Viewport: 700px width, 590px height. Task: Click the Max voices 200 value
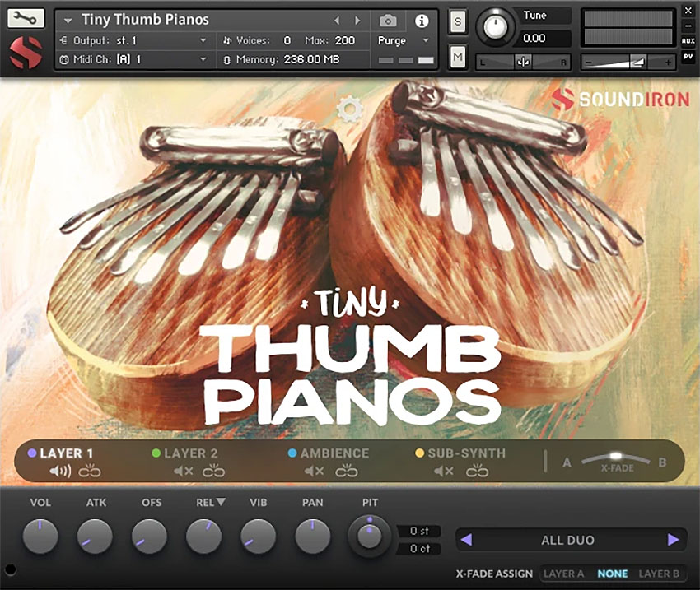point(344,40)
